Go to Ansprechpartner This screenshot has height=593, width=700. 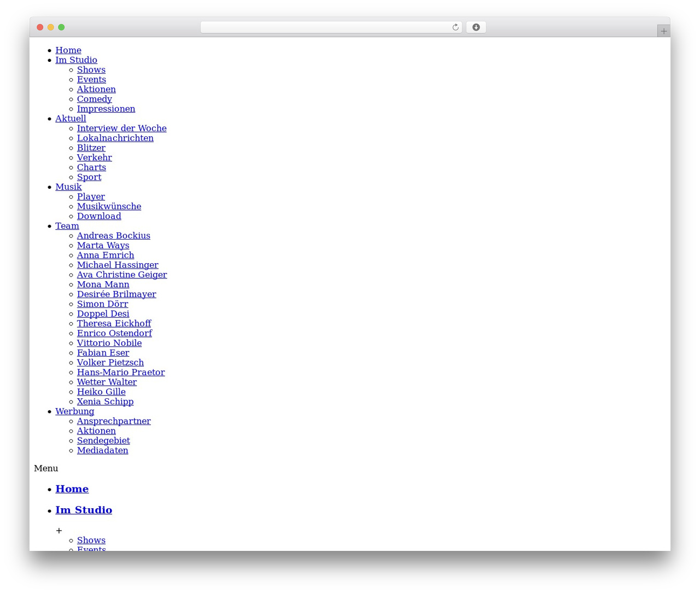point(114,421)
